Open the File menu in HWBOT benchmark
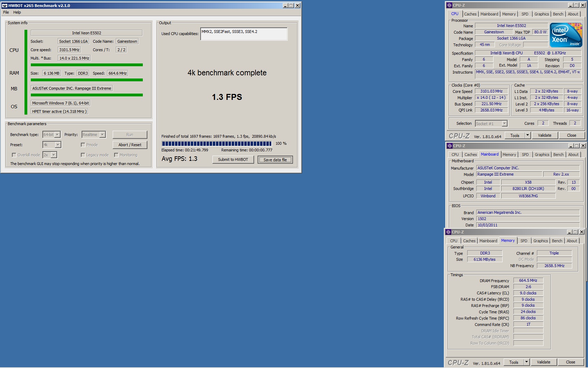Screen dimensions: 588x368 tap(6, 12)
